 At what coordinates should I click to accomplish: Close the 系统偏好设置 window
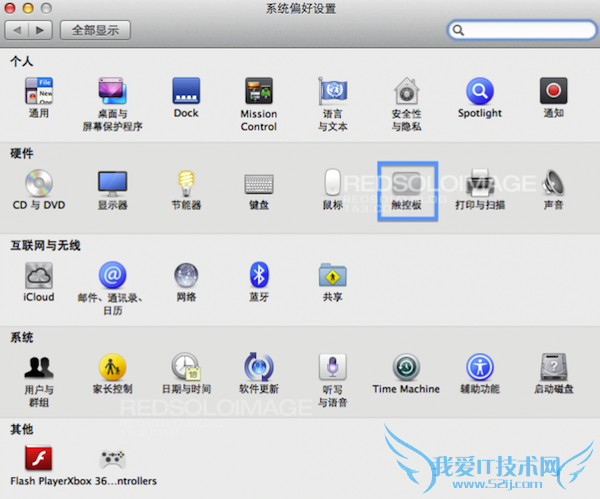tap(10, 8)
